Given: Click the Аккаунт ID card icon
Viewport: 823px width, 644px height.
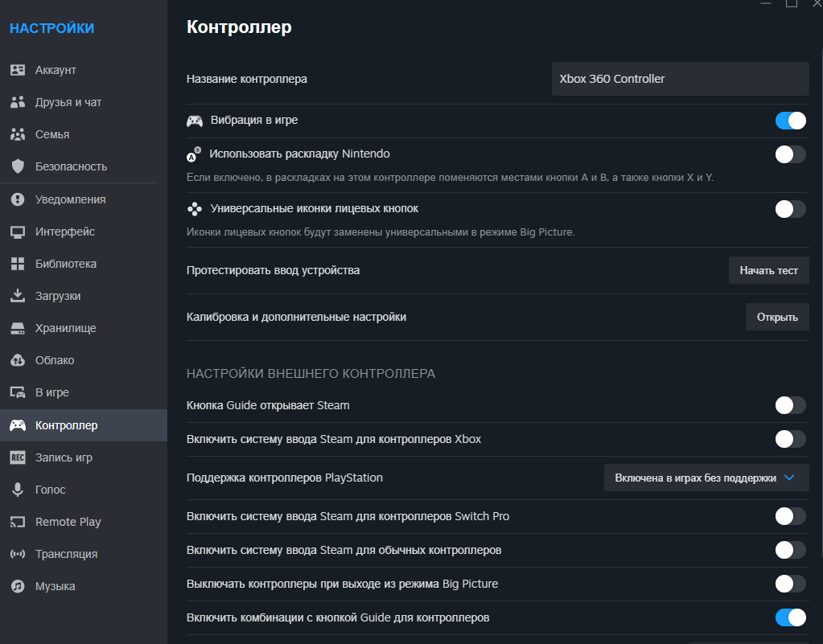Looking at the screenshot, I should (18, 70).
